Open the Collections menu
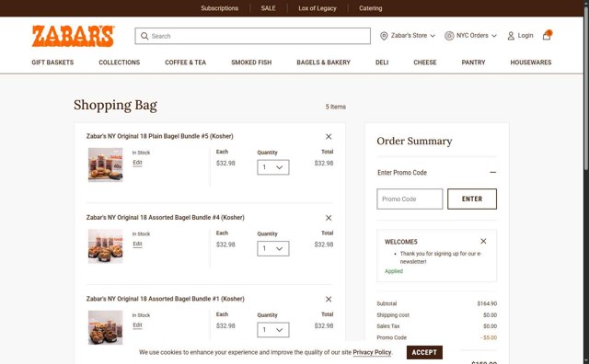This screenshot has height=364, width=589. [x=119, y=63]
